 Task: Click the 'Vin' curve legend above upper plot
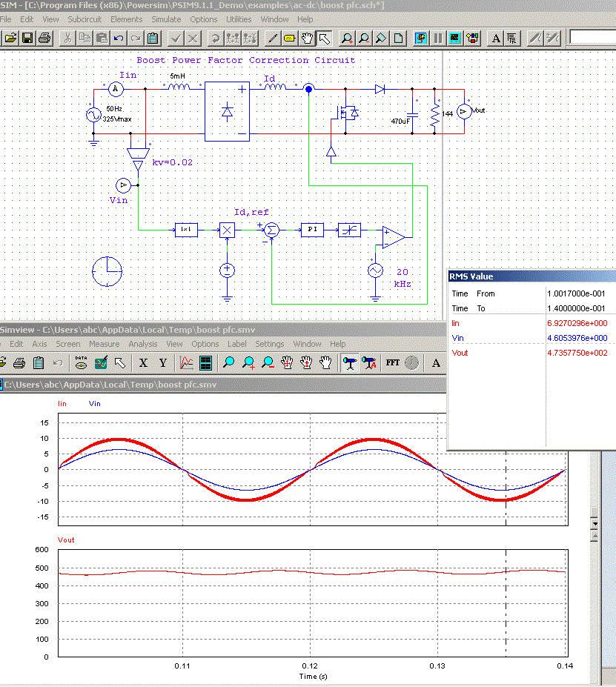point(95,403)
